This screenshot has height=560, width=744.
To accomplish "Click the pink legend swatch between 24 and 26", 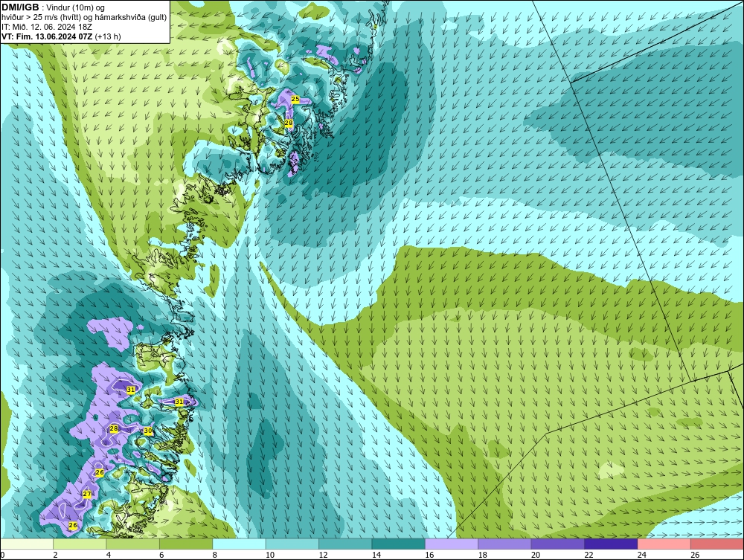I will point(664,544).
